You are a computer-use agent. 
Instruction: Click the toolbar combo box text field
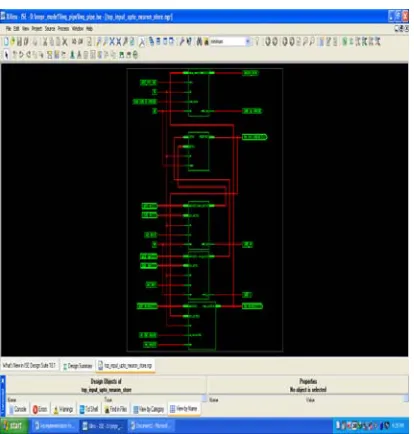pyautogui.click(x=227, y=42)
